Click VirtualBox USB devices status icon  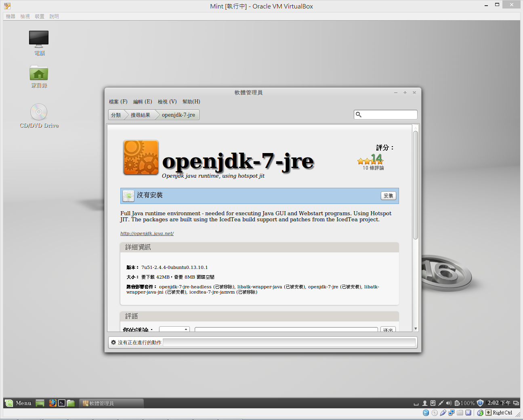coord(443,413)
